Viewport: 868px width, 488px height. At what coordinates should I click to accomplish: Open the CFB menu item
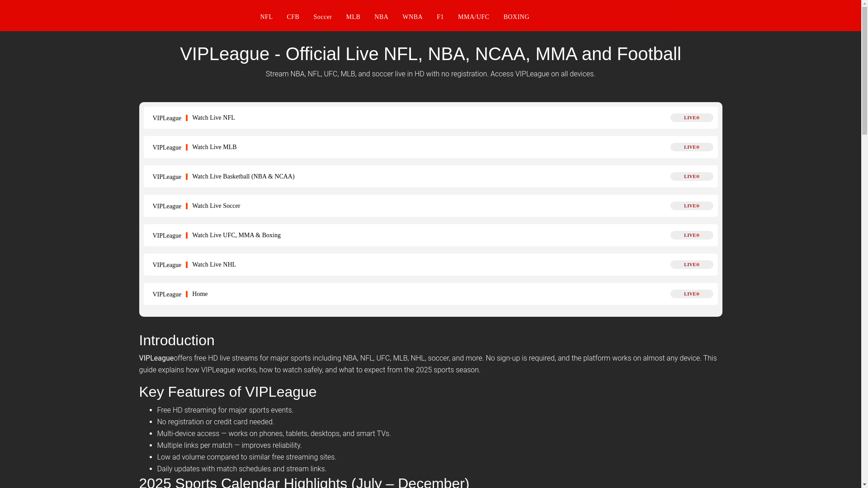point(293,17)
